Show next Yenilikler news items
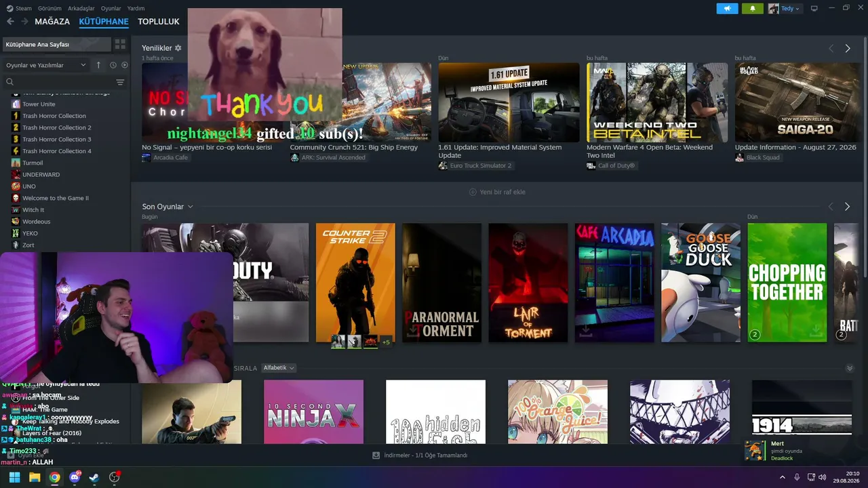The image size is (868, 488). 847,49
